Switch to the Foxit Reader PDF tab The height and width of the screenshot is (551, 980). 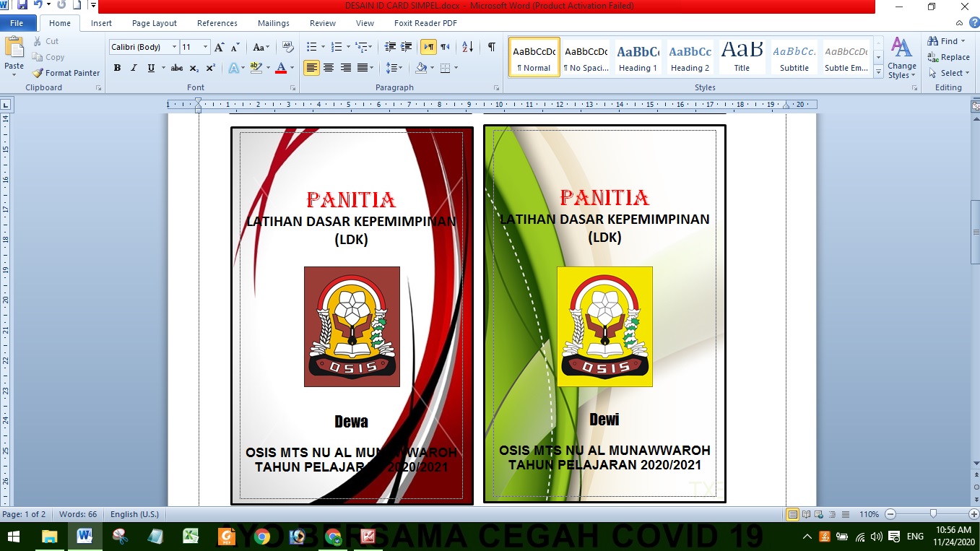(x=425, y=23)
